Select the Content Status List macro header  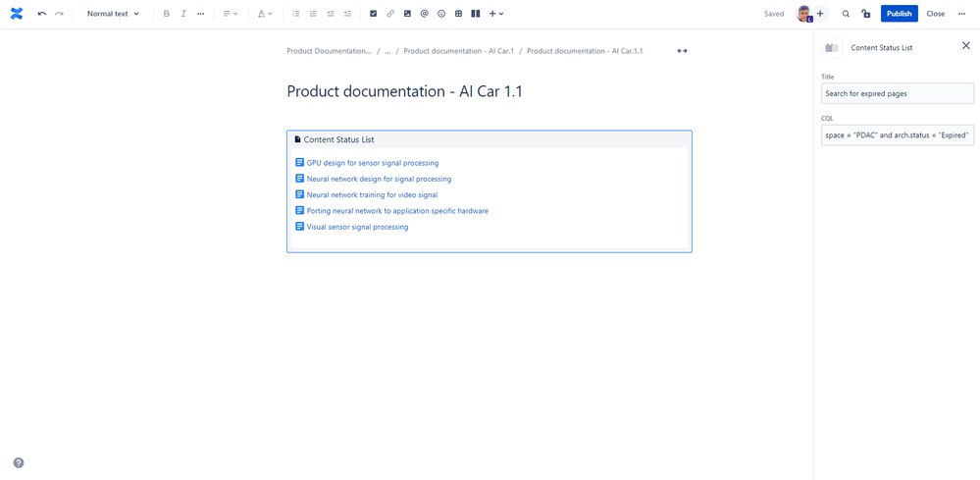(490, 139)
